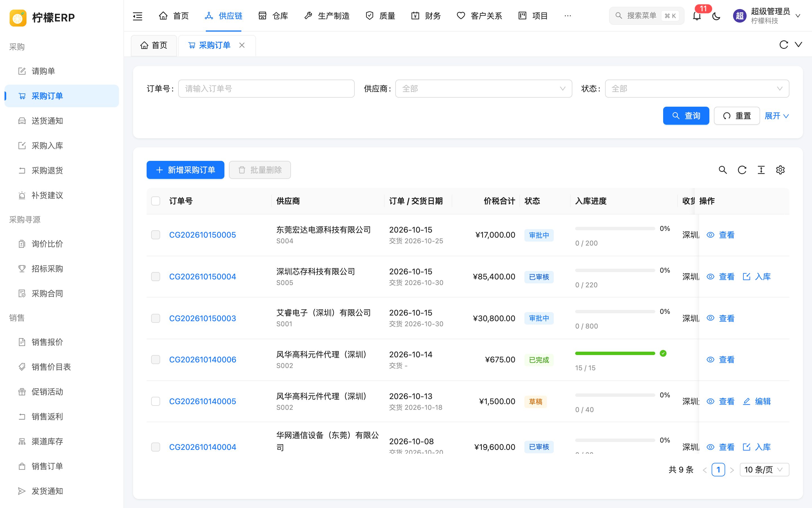812x508 pixels.
Task: Refresh the current tab page icon
Action: tap(784, 45)
